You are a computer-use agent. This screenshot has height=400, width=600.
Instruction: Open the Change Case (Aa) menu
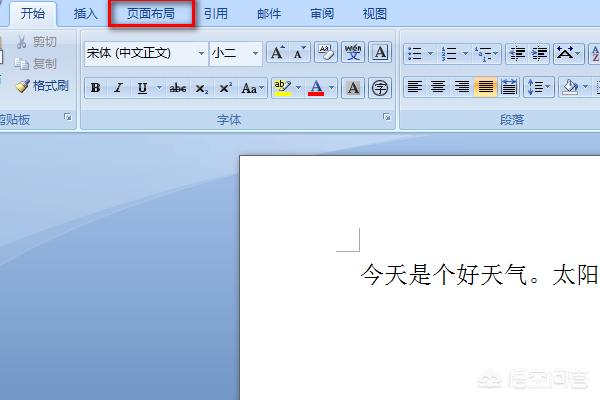coord(252,88)
